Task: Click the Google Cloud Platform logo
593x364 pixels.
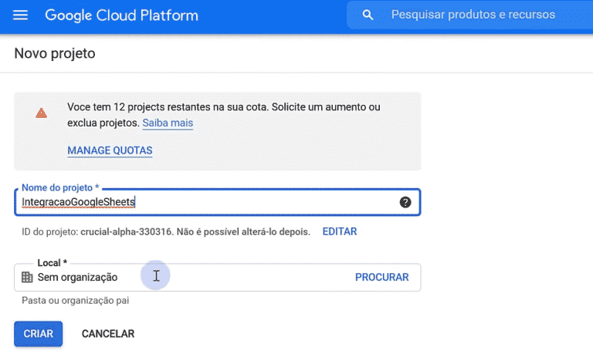Action: click(121, 15)
